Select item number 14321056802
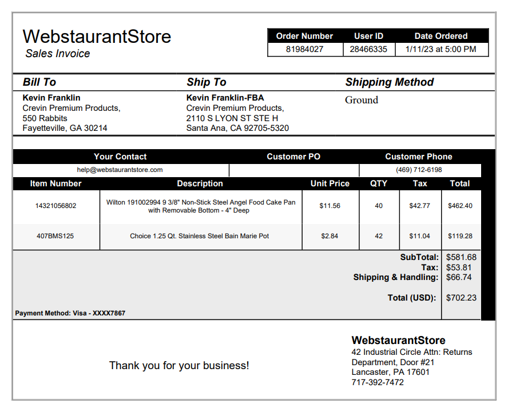 (55, 206)
